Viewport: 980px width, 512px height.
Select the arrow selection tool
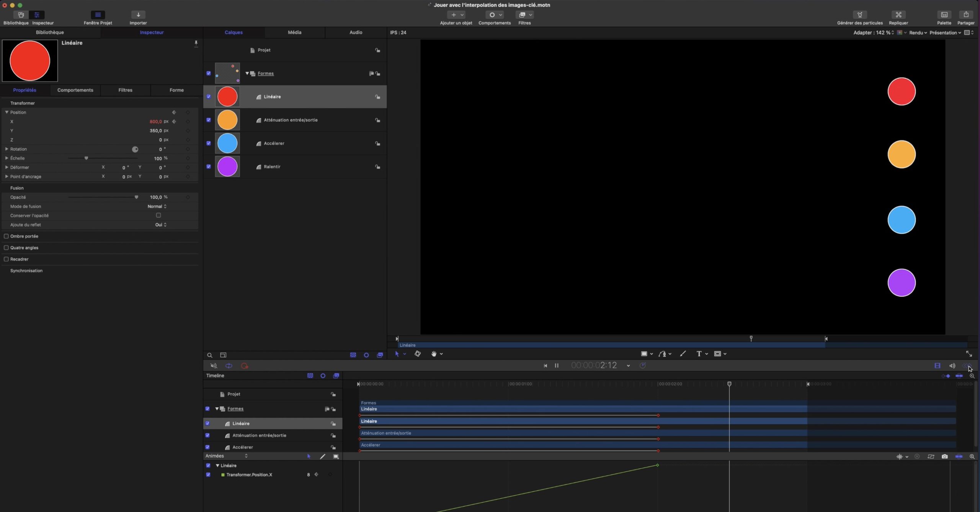[397, 354]
